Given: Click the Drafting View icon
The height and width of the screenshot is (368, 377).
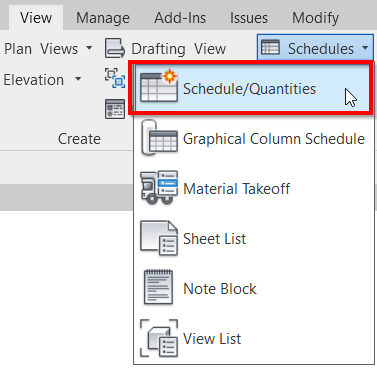Looking at the screenshot, I should (115, 48).
